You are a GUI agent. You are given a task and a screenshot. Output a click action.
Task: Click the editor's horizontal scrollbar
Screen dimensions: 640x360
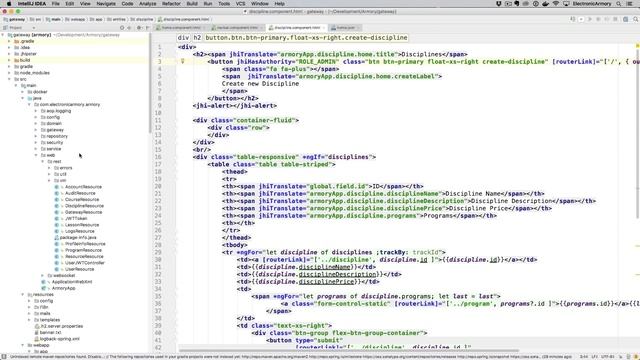click(x=349, y=350)
